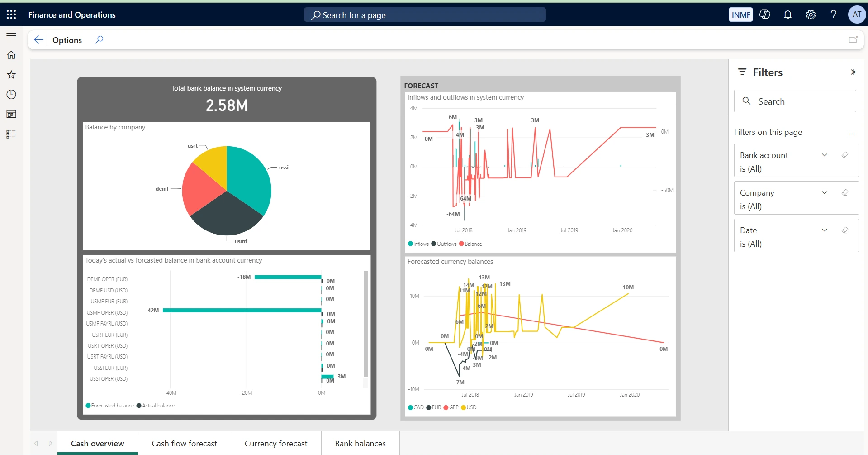Clear the Company filter eraser
868x455 pixels.
[844, 192]
